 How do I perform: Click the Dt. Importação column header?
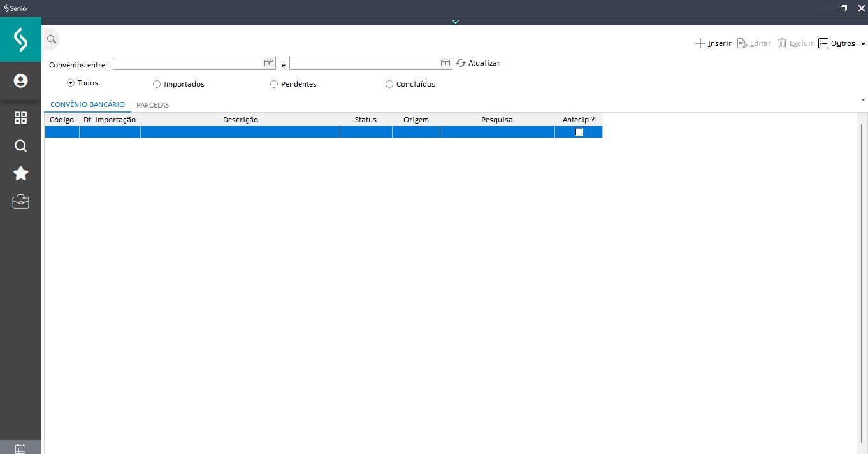tap(110, 120)
